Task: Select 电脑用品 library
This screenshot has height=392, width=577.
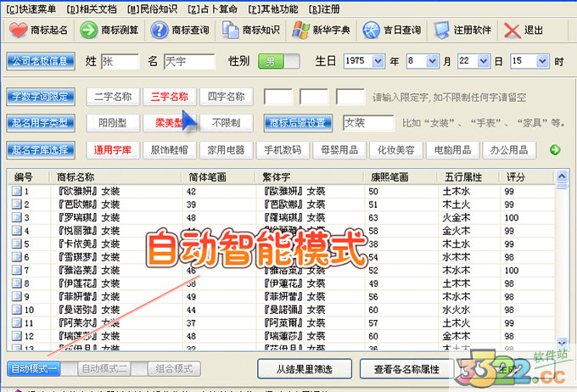Action: (452, 150)
